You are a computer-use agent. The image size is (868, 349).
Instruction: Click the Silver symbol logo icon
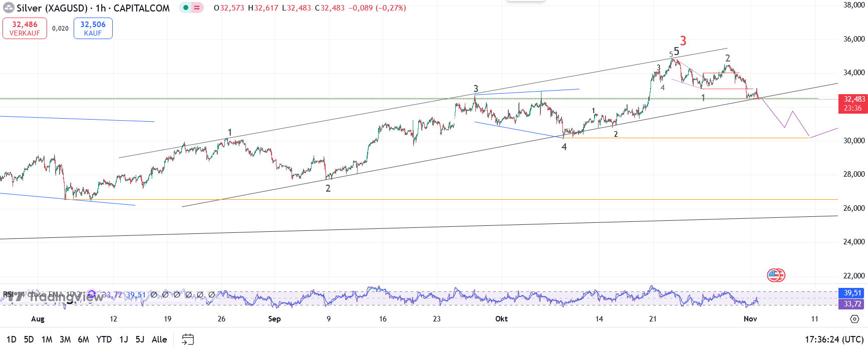pyautogui.click(x=9, y=8)
